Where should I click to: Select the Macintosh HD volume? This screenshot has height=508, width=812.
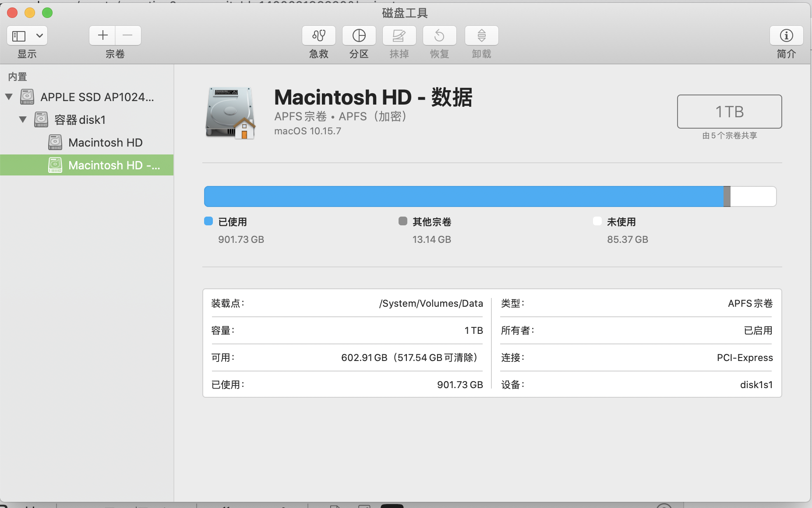click(x=105, y=143)
